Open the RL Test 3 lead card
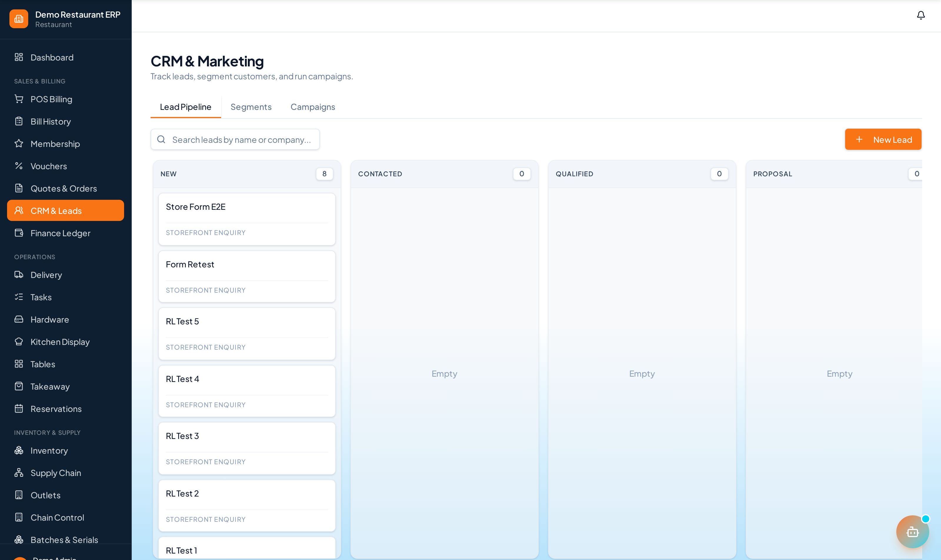This screenshot has width=941, height=560. click(x=247, y=448)
